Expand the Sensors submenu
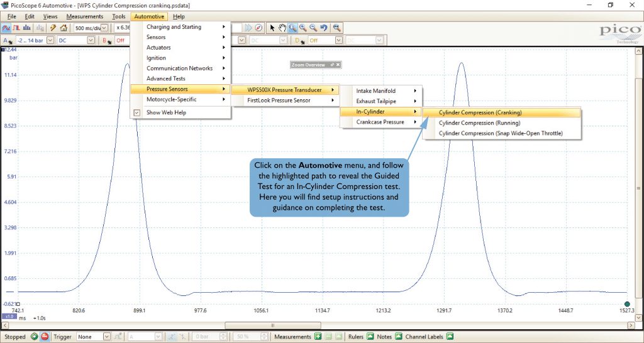Screen dimensions: 644x343 click(x=180, y=37)
